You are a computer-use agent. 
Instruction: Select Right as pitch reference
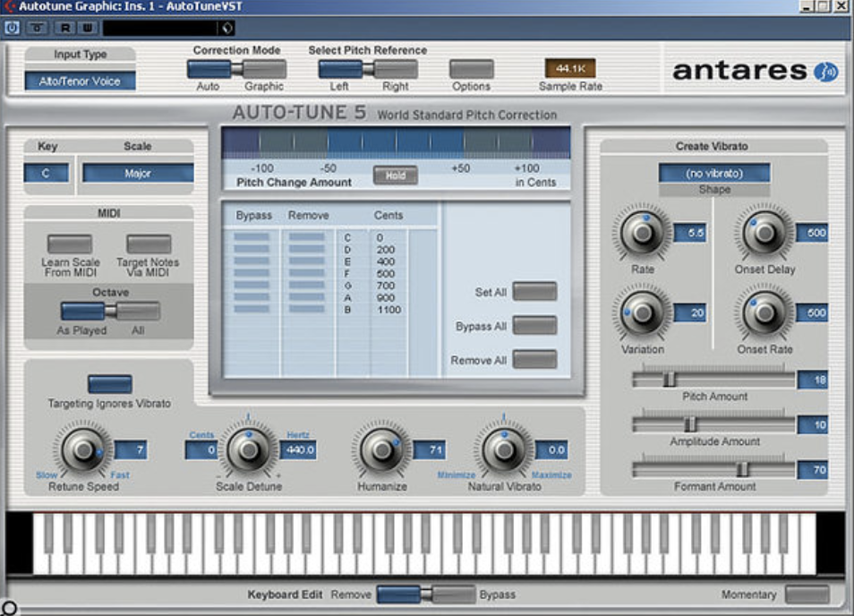pos(396,69)
